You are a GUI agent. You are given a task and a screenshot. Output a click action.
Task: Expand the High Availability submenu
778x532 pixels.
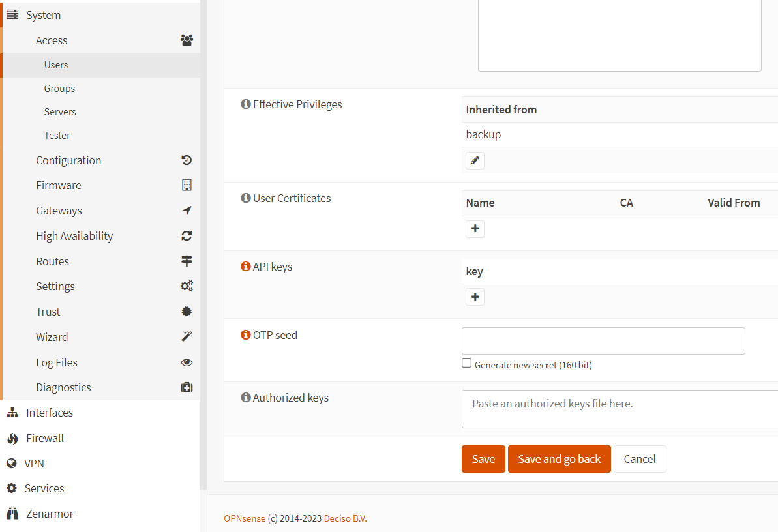click(101, 236)
